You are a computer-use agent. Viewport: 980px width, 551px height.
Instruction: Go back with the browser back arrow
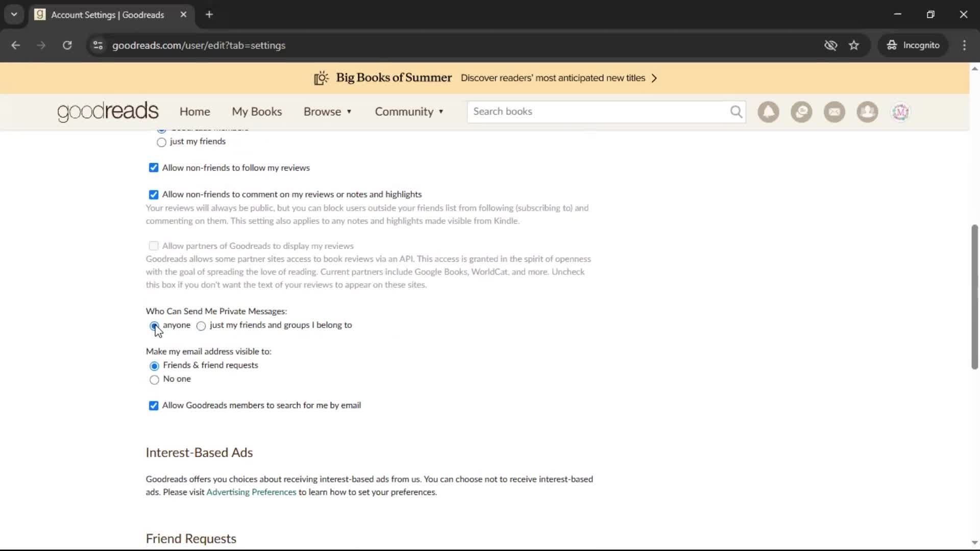16,45
